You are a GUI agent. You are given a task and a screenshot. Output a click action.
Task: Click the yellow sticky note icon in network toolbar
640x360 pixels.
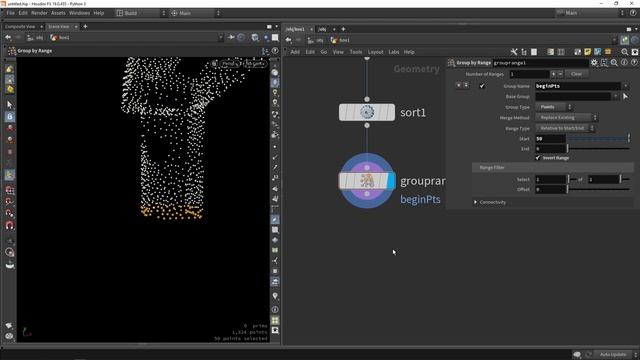(587, 52)
